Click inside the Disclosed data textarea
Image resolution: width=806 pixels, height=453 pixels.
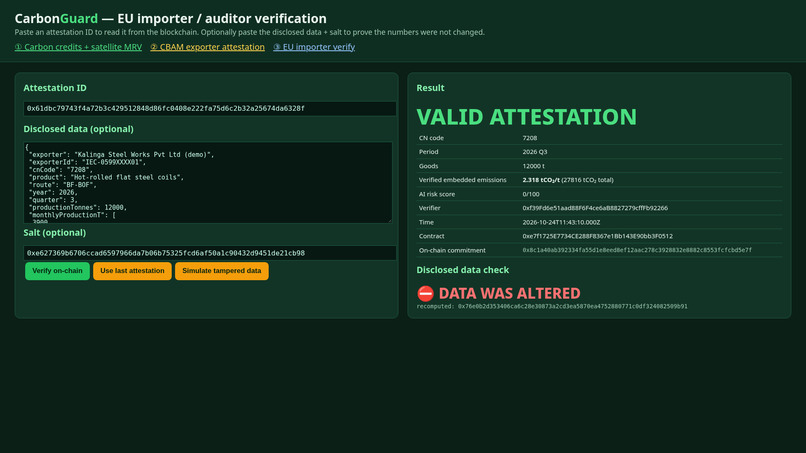(x=208, y=183)
